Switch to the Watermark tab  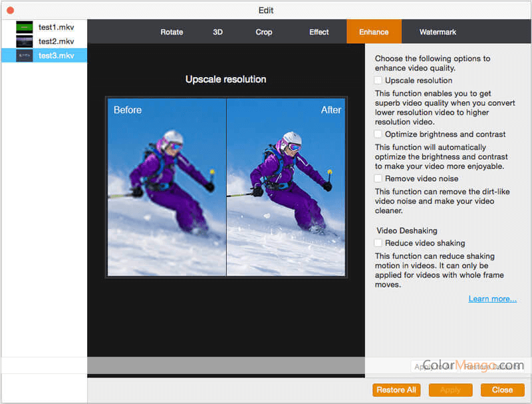[438, 32]
